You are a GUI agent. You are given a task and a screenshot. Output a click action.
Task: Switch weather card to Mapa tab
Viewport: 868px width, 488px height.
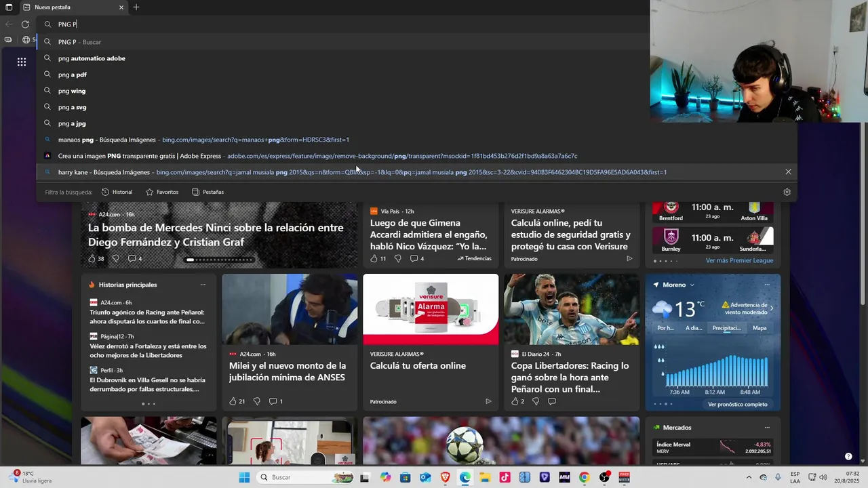click(x=759, y=328)
